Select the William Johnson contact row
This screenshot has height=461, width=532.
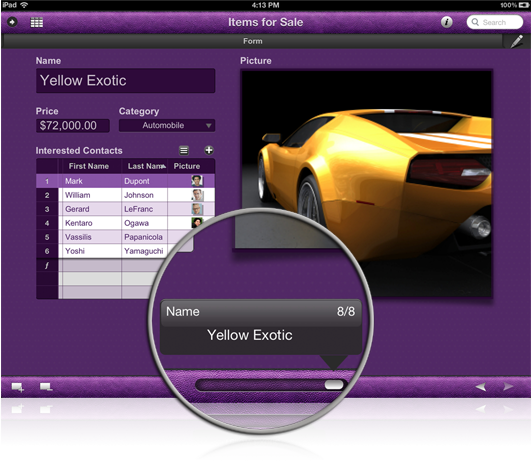126,195
